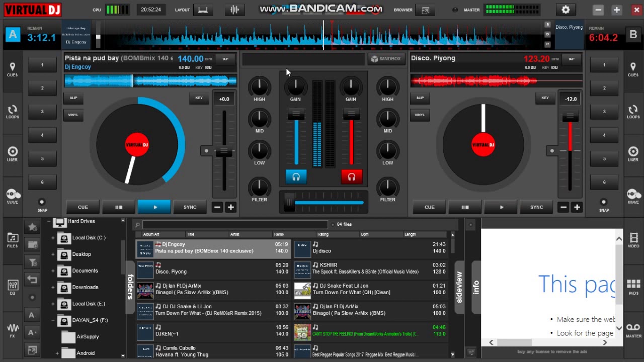Image resolution: width=644 pixels, height=362 pixels.
Task: Pause the left deck
Action: coord(119,207)
